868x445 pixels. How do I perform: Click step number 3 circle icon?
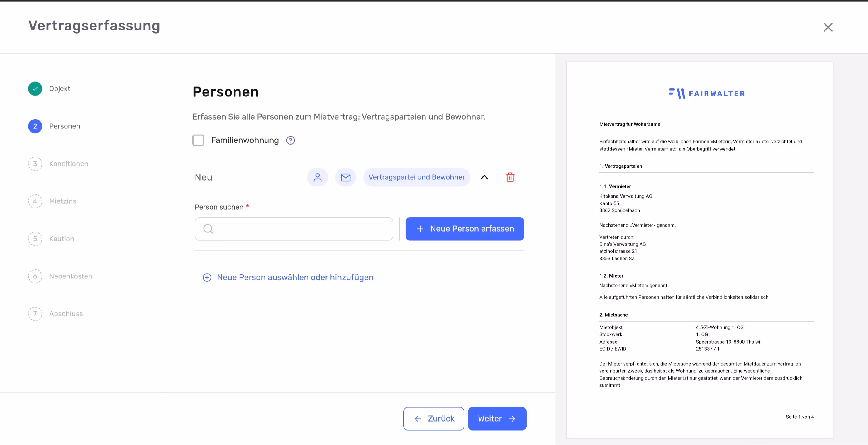pos(35,164)
